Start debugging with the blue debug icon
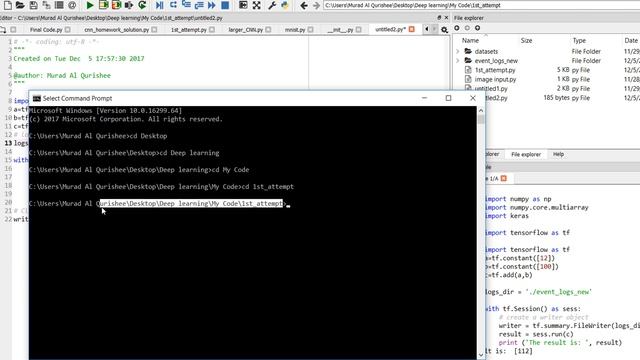640x360 pixels. point(160,5)
